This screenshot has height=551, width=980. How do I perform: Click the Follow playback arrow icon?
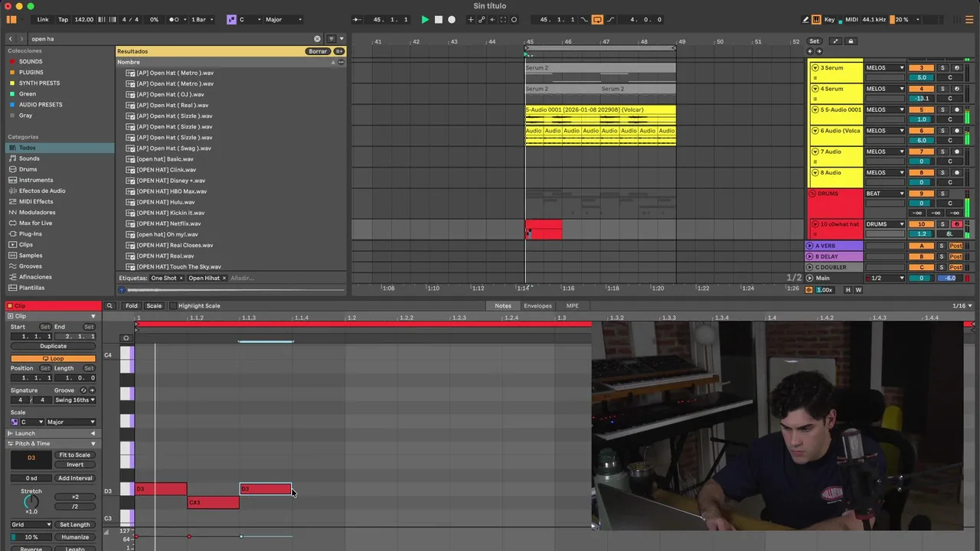click(357, 19)
